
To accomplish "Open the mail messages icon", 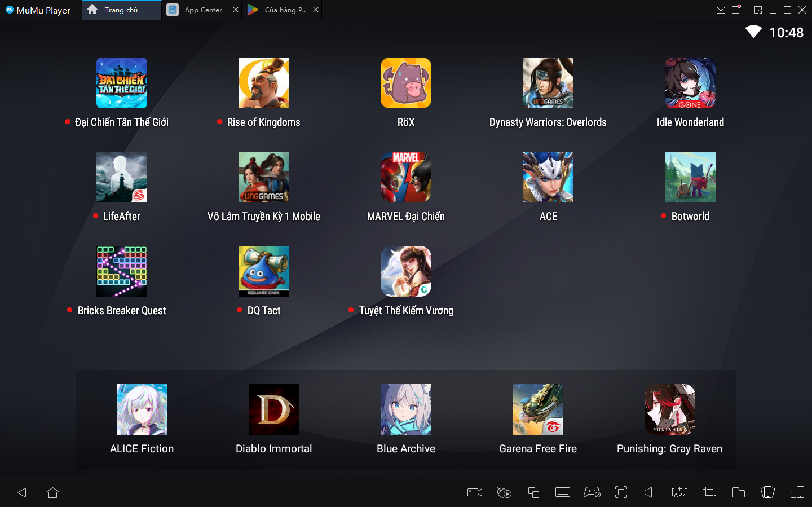I will coord(721,10).
